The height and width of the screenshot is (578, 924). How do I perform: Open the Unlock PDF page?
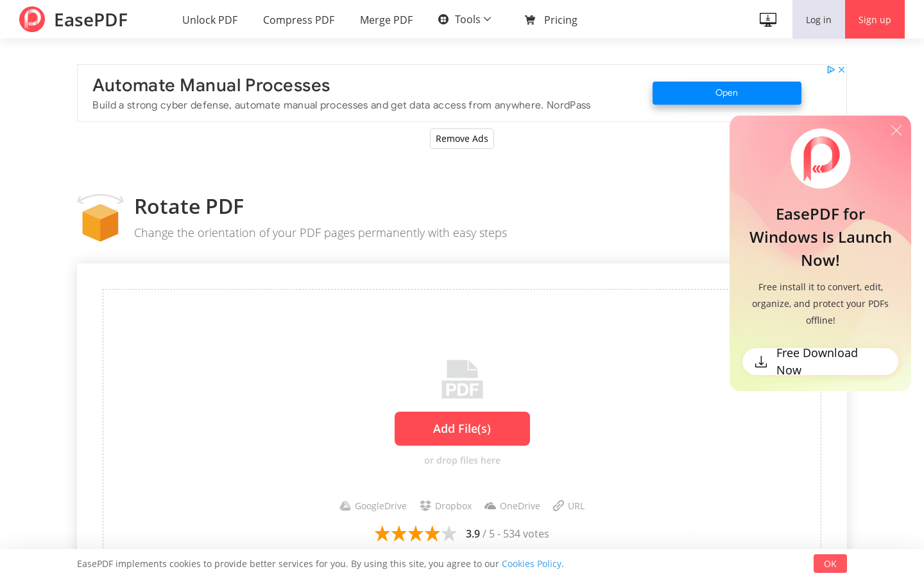coord(210,20)
